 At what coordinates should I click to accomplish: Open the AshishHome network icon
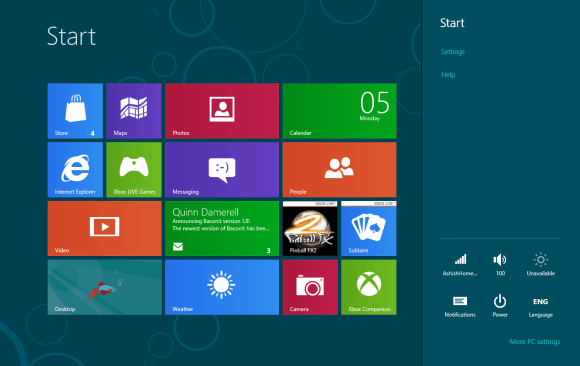(x=460, y=265)
